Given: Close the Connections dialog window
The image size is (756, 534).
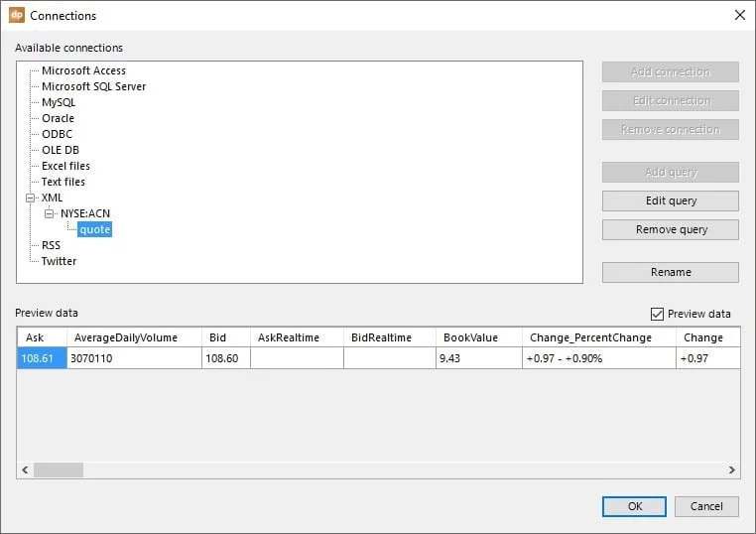Looking at the screenshot, I should [739, 16].
